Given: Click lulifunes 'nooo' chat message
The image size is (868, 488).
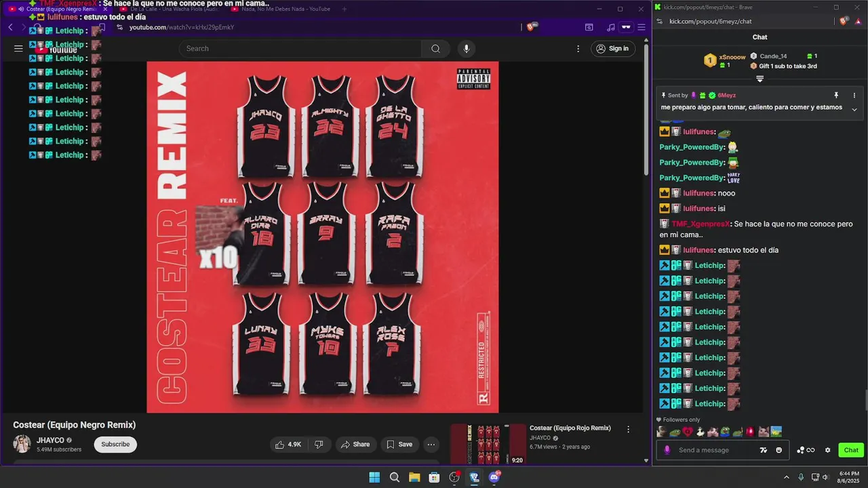Looking at the screenshot, I should point(726,193).
